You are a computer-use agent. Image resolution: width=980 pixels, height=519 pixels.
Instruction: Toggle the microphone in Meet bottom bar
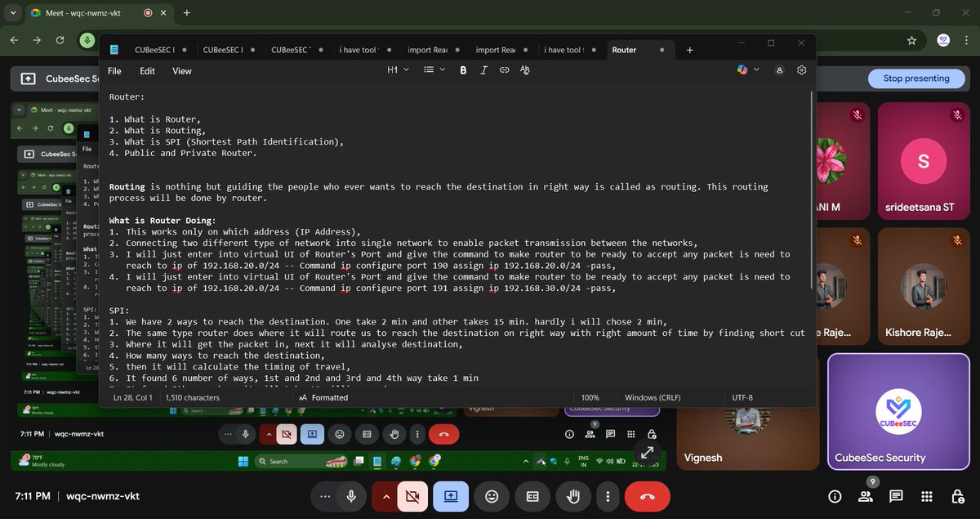coord(351,496)
